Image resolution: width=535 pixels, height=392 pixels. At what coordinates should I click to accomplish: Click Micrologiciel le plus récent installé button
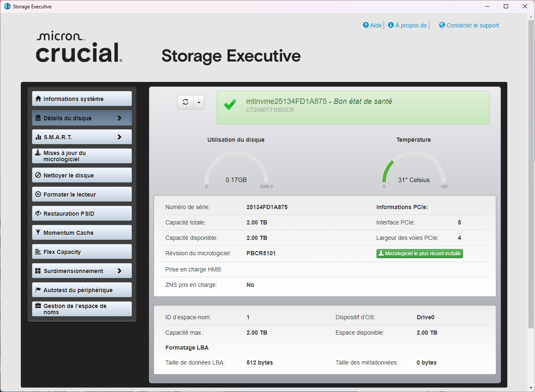(419, 253)
